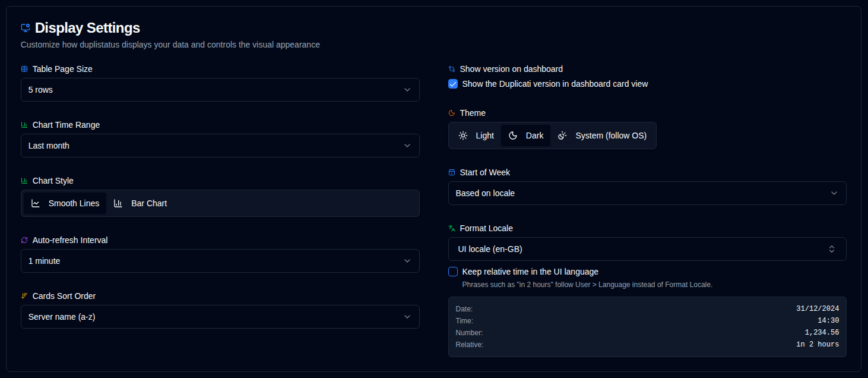The image size is (868, 378).
Task: Click the chevron beside 1 minute
Action: (x=407, y=261)
